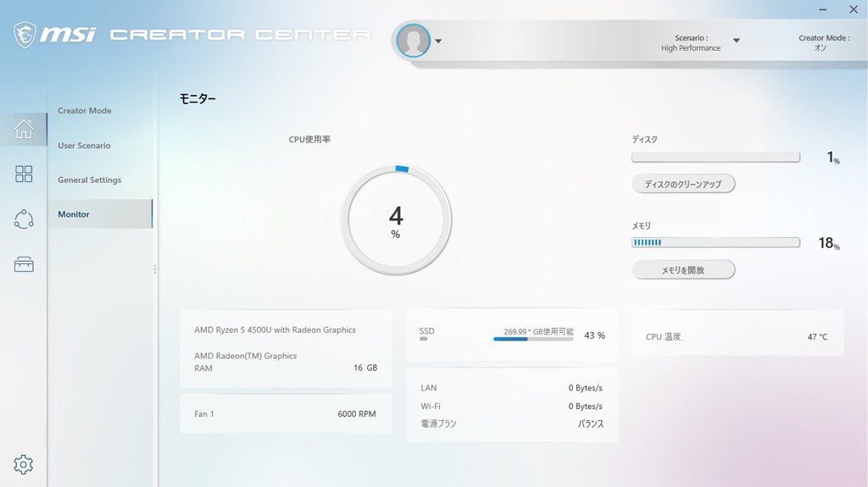The image size is (868, 487).
Task: Click the Wi-Fi label
Action: 430,407
